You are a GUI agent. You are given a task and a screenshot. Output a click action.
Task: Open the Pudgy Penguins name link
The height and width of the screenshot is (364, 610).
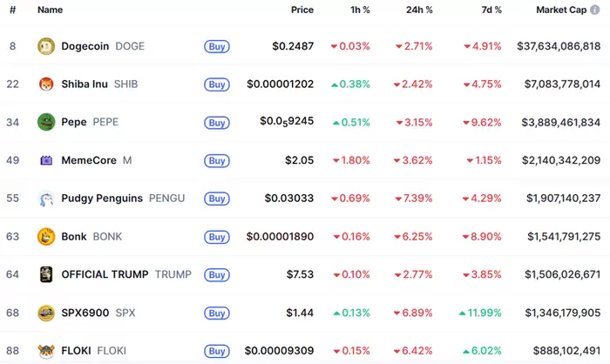[x=102, y=199]
